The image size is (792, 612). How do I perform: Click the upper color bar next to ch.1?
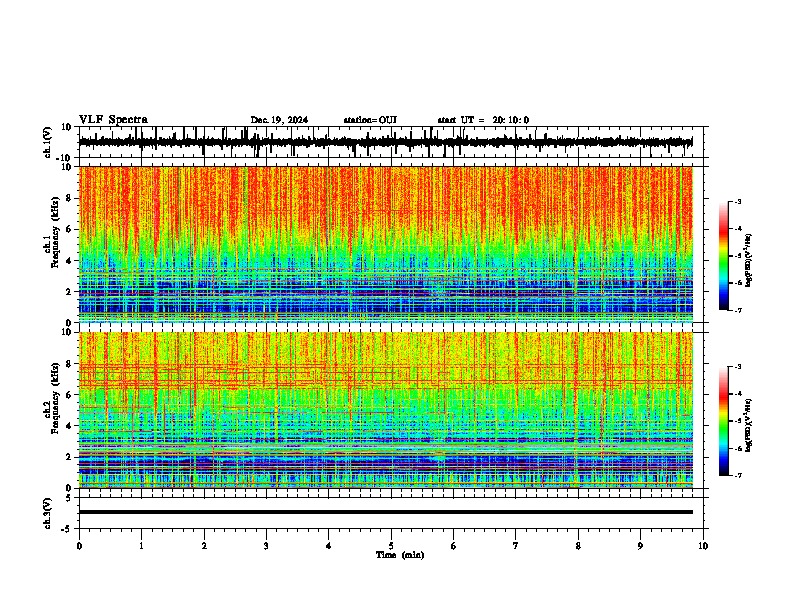pyautogui.click(x=724, y=256)
